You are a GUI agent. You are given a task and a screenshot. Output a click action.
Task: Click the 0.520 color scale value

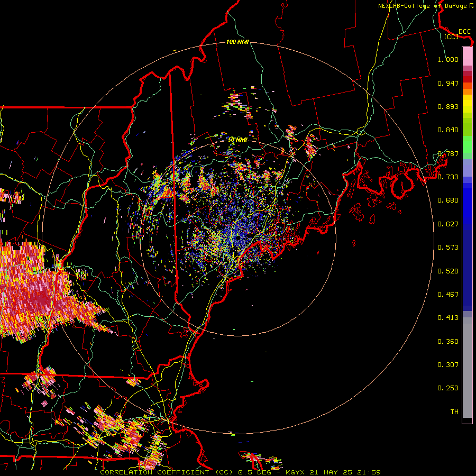coord(448,271)
